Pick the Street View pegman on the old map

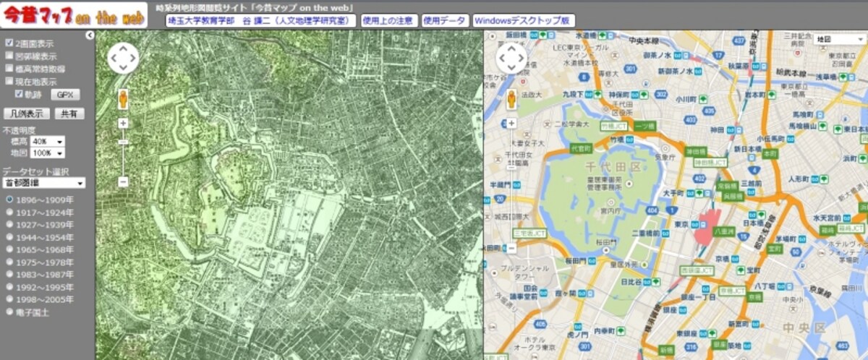(x=123, y=99)
